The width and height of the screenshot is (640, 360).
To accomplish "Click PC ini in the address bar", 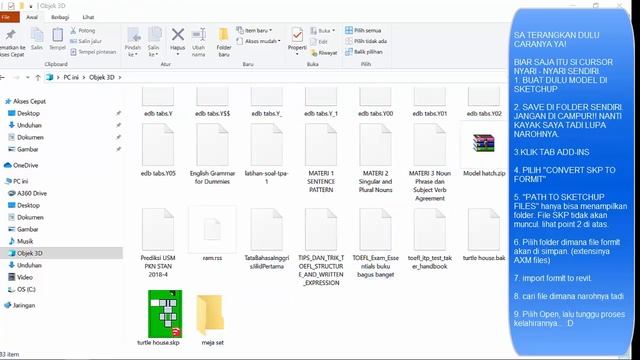I will (71, 77).
